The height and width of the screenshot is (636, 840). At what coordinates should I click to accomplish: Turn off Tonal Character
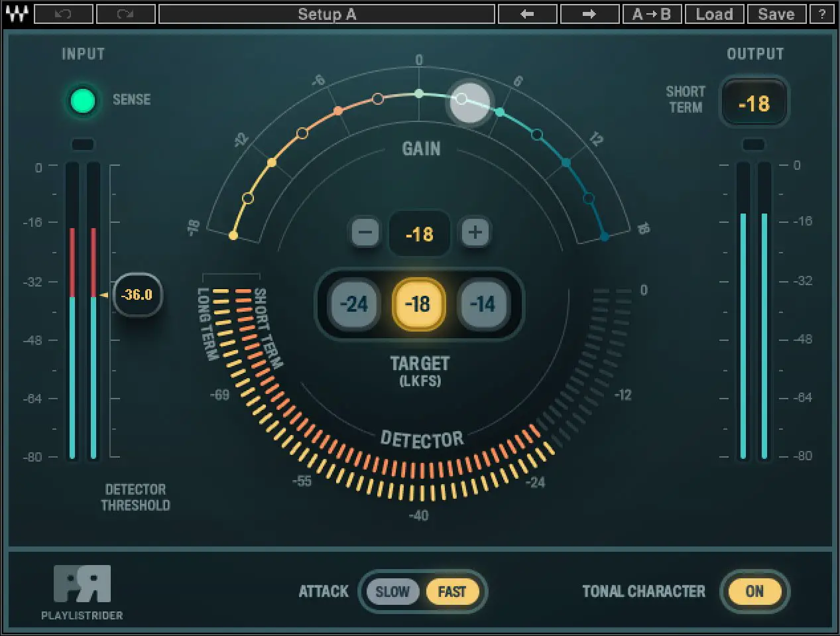[754, 592]
